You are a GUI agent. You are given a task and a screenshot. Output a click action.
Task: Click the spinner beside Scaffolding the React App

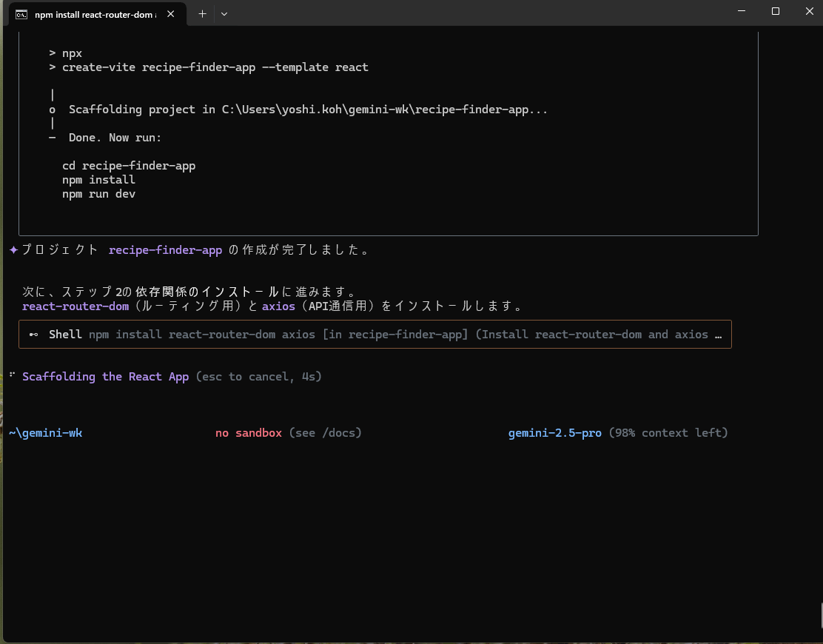[x=13, y=376]
